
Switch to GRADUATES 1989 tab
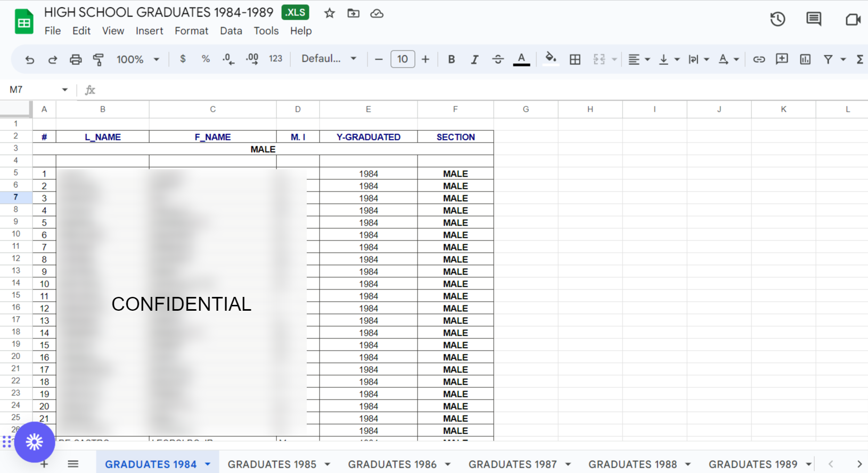753,464
